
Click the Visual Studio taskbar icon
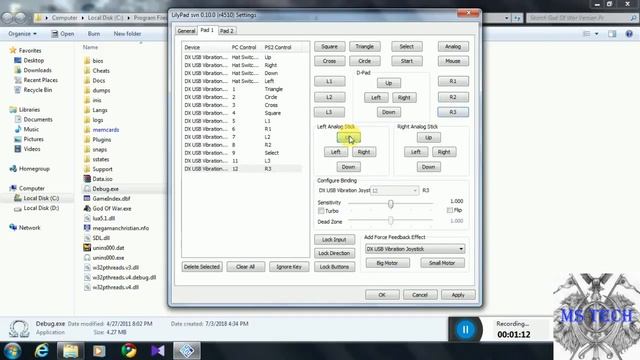coord(158,351)
